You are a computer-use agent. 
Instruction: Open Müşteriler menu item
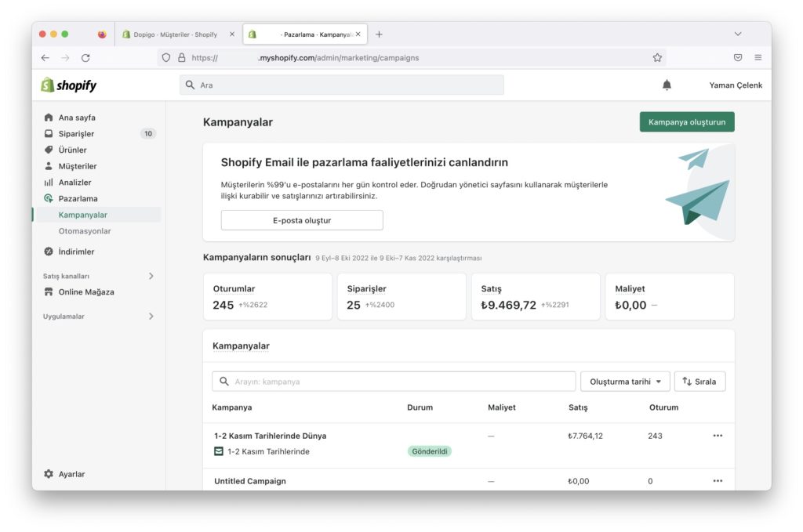pos(78,166)
